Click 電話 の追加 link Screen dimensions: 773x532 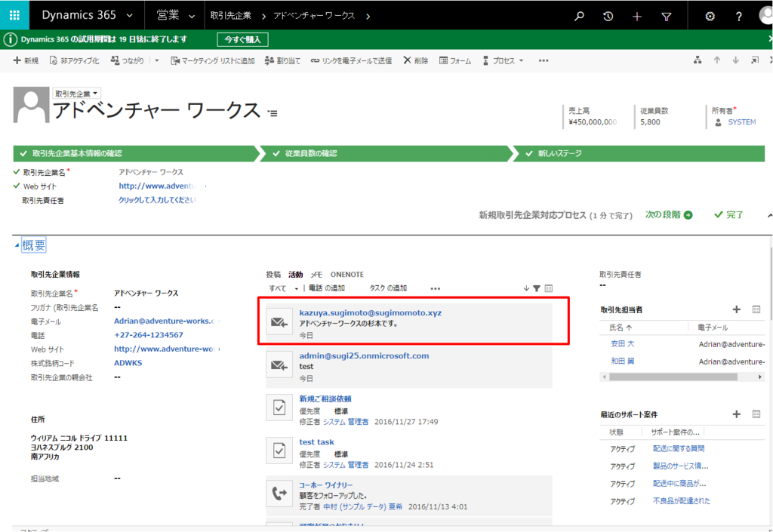[326, 288]
